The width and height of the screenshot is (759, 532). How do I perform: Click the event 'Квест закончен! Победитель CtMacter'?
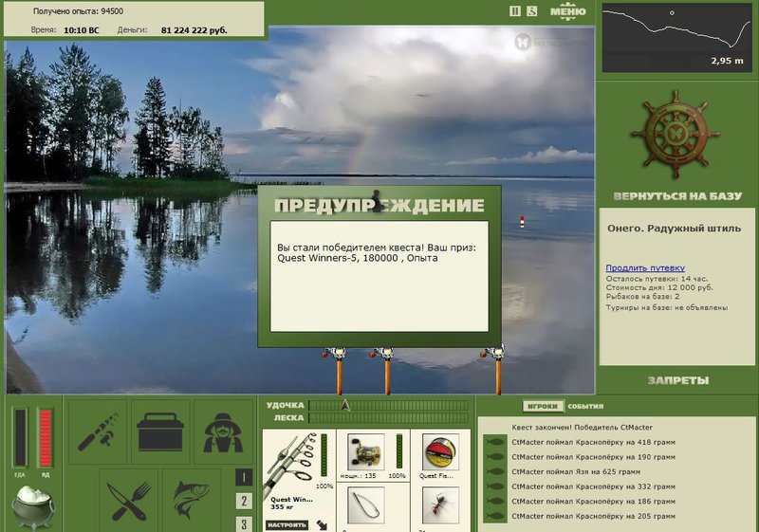pyautogui.click(x=582, y=428)
